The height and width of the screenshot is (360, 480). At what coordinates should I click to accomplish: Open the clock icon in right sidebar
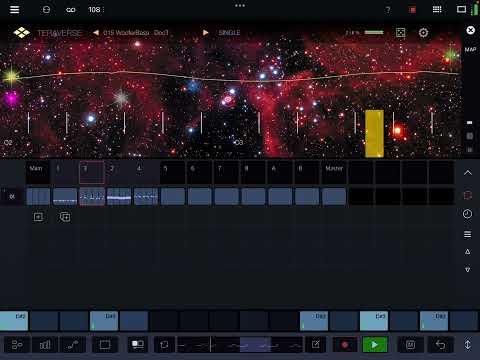tap(467, 214)
